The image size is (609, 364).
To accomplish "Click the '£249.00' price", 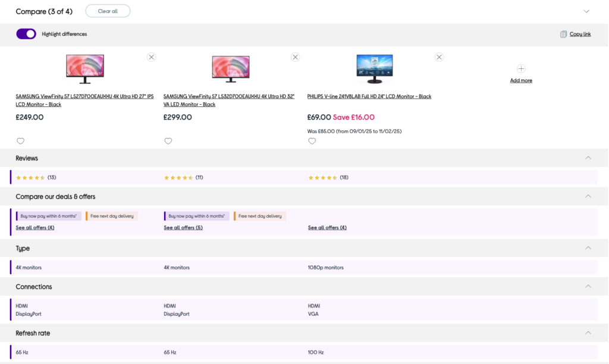I will pos(30,117).
